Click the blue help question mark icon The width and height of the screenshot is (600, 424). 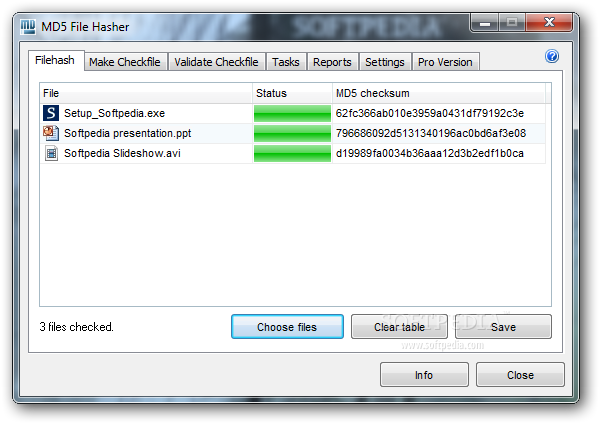tap(552, 56)
